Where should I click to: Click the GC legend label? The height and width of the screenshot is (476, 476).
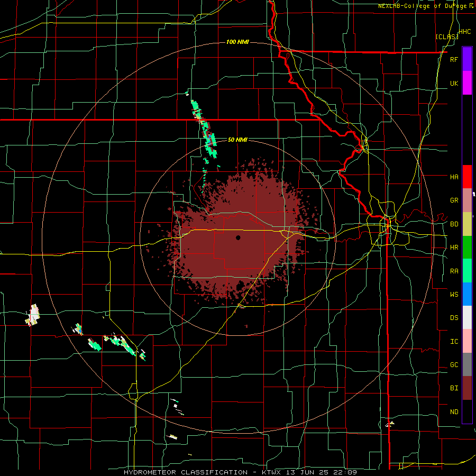pyautogui.click(x=454, y=365)
